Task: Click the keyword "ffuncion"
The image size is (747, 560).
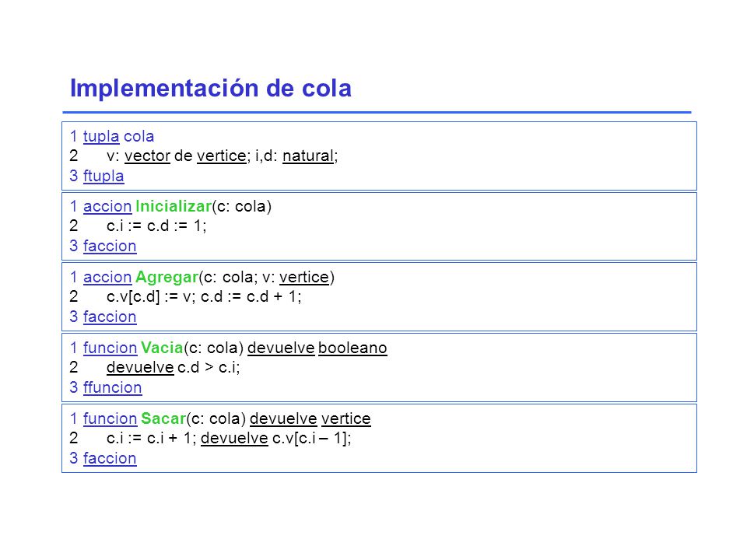Action: point(112,387)
